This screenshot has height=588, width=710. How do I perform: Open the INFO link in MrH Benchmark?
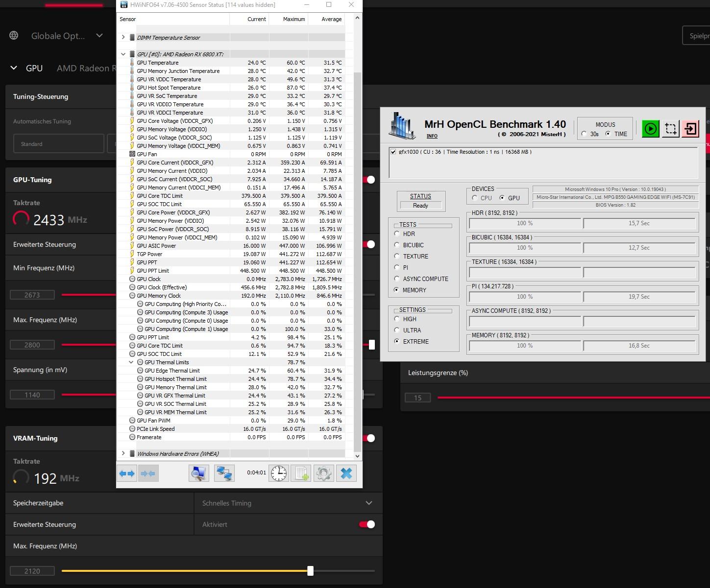coord(432,136)
